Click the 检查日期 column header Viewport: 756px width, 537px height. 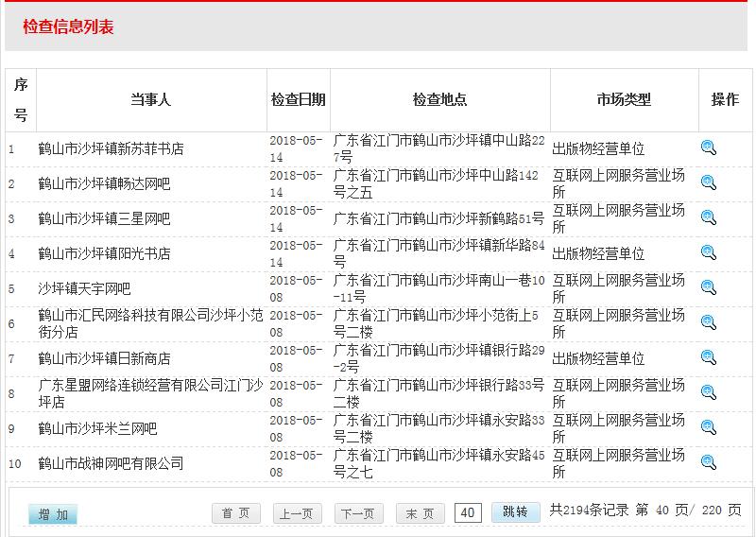click(x=299, y=100)
